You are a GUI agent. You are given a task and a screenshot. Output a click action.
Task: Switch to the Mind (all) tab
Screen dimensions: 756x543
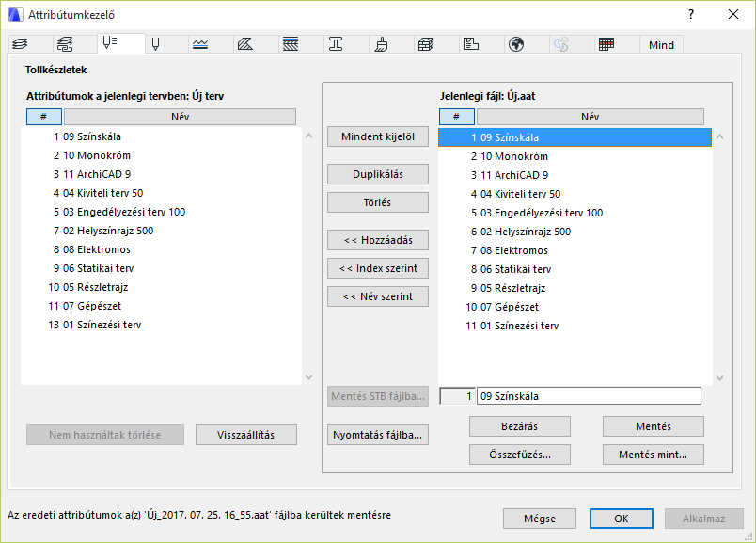click(661, 45)
